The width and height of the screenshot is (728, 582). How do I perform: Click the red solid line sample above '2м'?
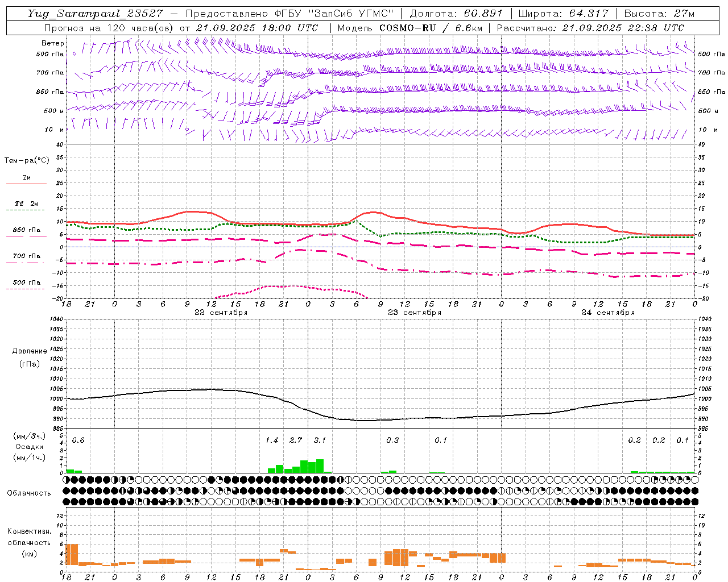(27, 184)
